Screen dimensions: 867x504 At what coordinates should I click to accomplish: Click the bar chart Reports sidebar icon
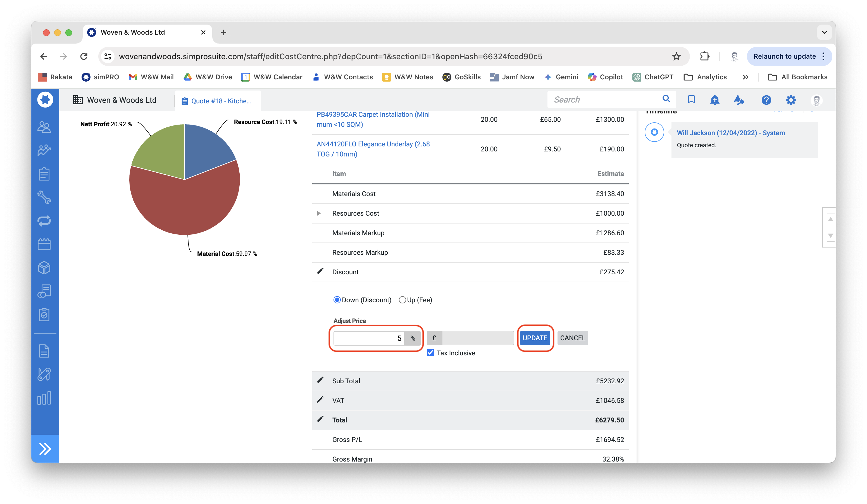44,398
